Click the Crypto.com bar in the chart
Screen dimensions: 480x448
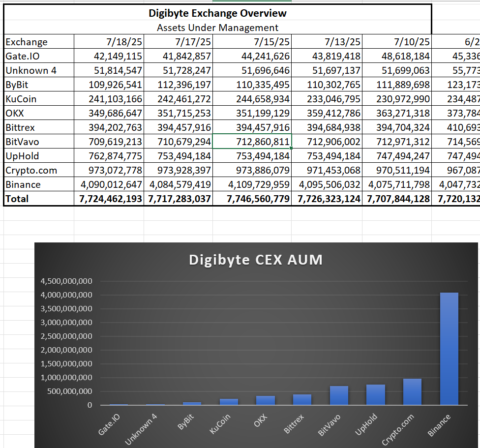coord(412,392)
